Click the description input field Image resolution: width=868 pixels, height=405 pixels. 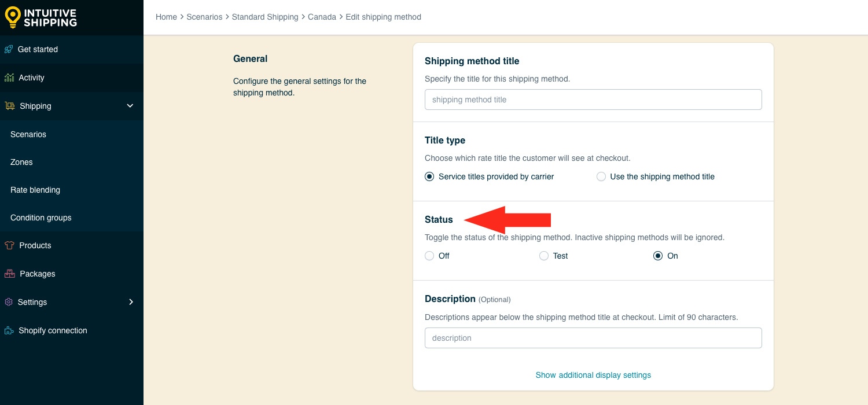[x=593, y=338]
